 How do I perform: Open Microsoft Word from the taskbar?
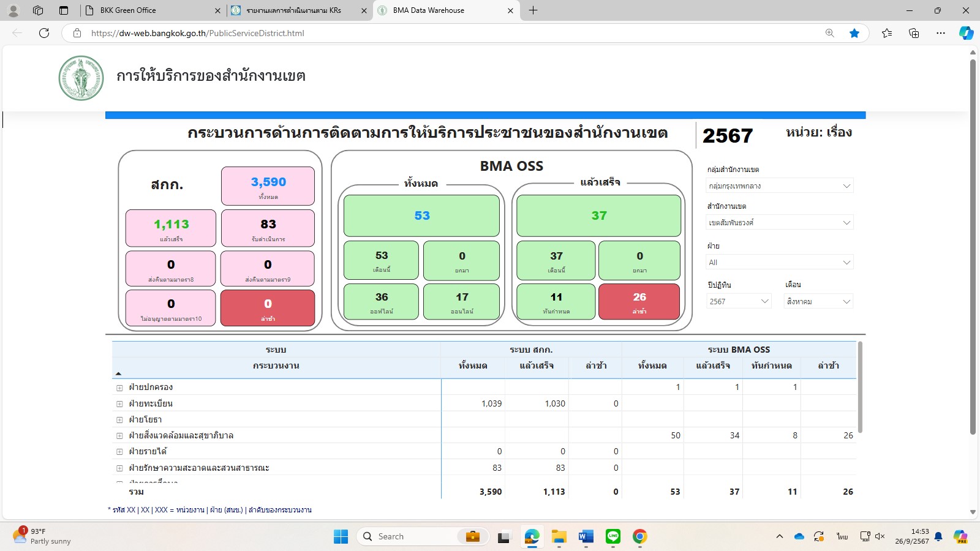point(586,536)
